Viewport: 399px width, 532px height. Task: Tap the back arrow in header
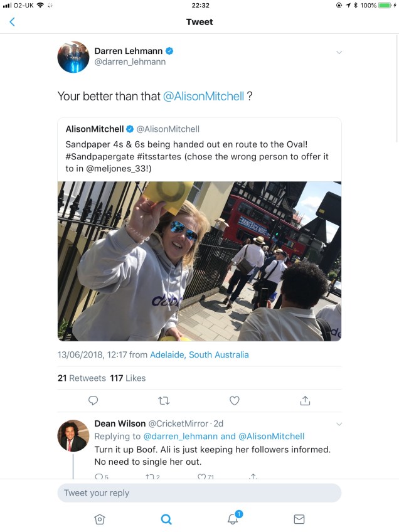[12, 22]
